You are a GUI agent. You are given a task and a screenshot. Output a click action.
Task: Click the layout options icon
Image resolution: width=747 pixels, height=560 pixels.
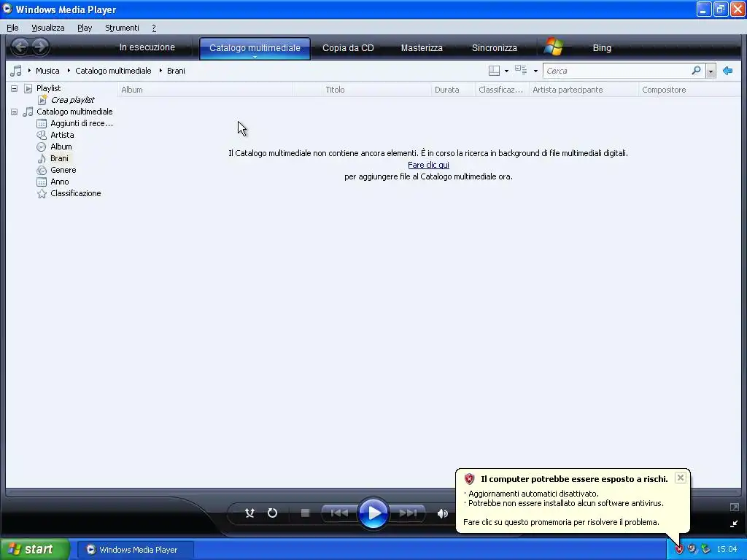[x=494, y=71]
